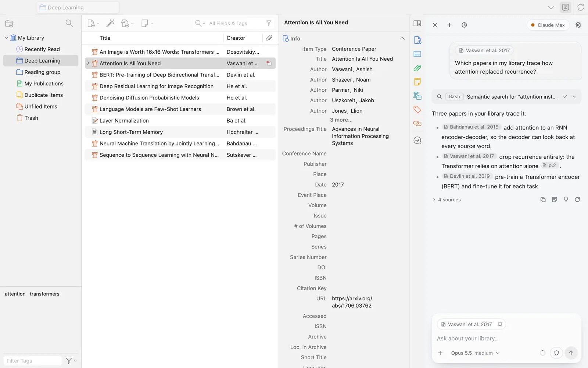588x368 pixels.
Task: Open assistant settings gear icon
Action: [578, 25]
